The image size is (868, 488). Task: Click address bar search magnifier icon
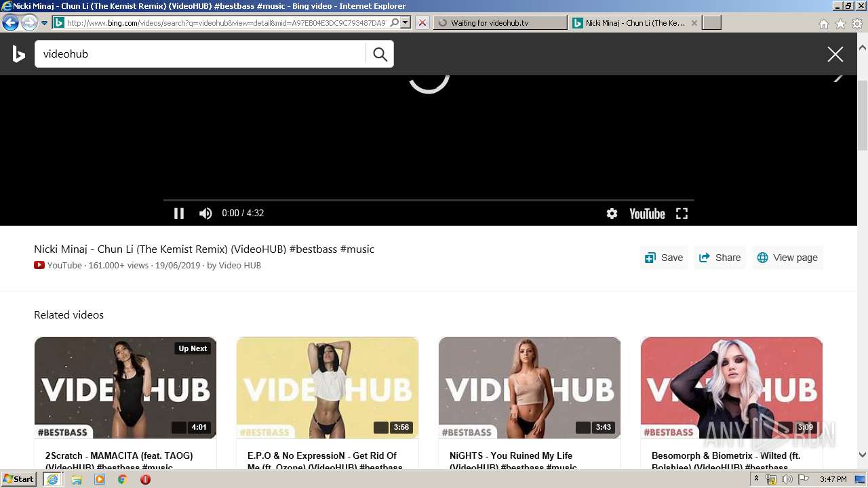[395, 22]
